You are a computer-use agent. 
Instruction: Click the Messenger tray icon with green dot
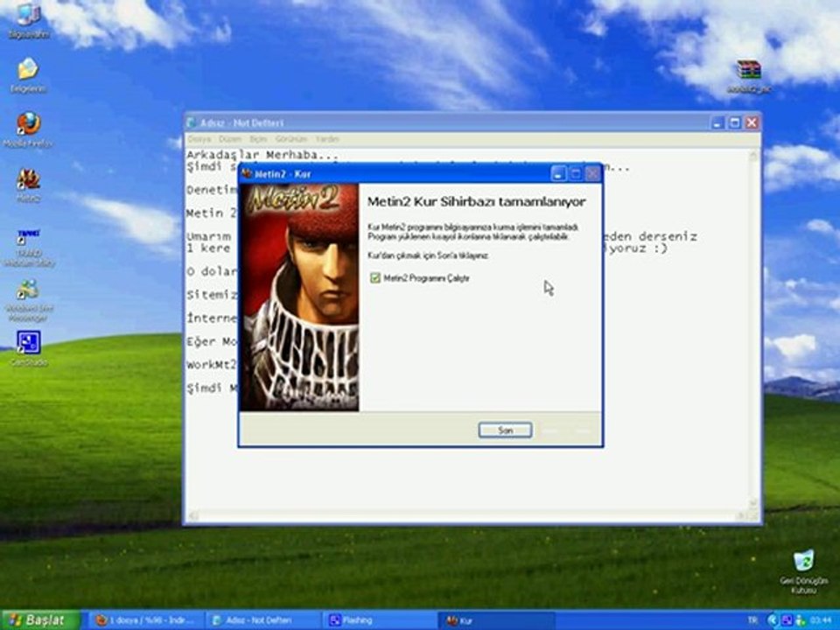pos(801,619)
